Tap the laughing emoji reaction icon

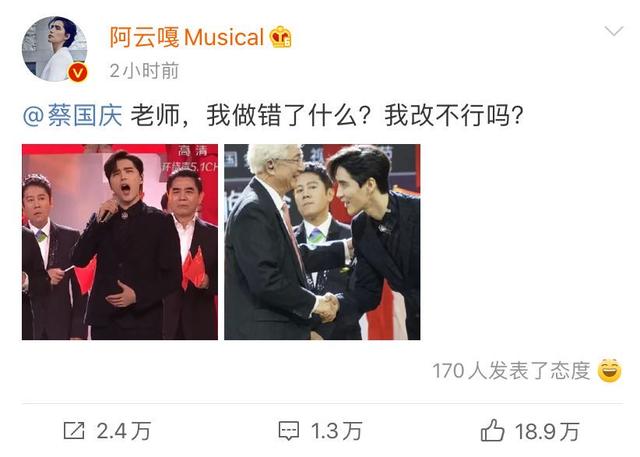(609, 370)
